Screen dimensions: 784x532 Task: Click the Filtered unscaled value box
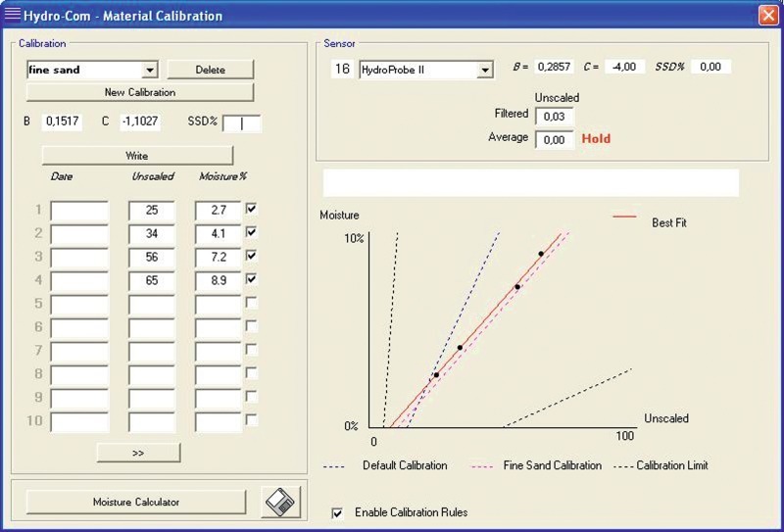[x=554, y=117]
